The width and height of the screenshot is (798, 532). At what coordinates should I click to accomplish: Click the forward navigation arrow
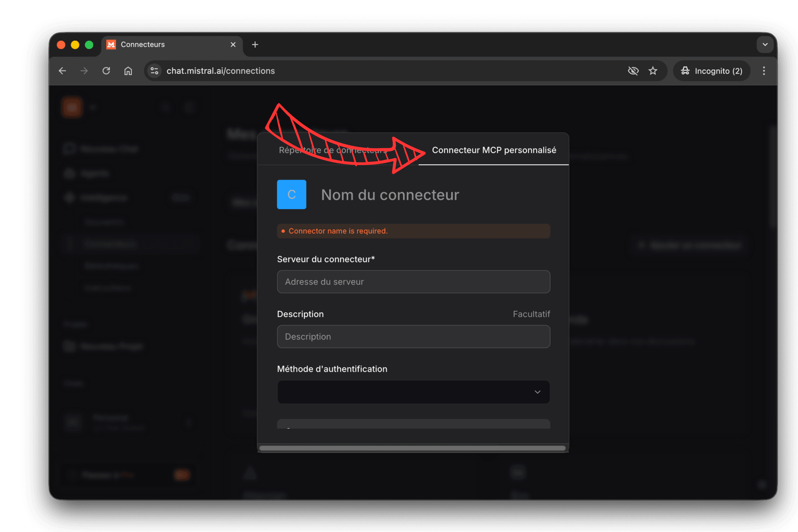click(84, 71)
